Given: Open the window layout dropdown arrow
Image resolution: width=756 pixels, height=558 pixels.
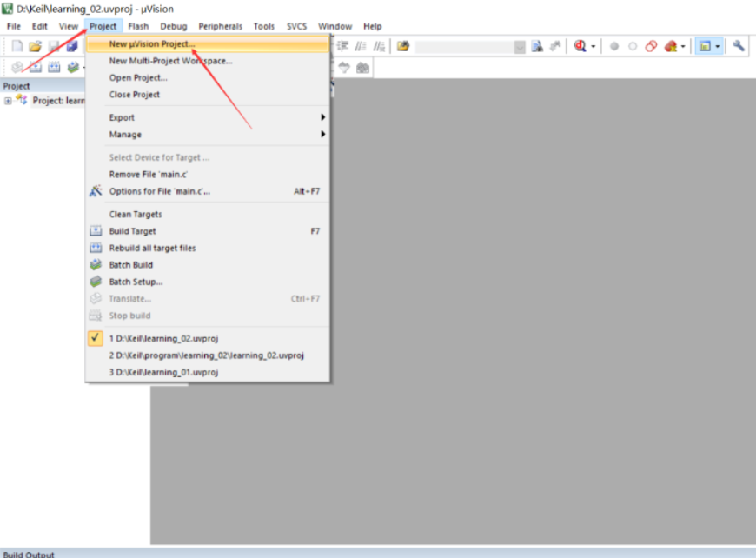Looking at the screenshot, I should coord(718,46).
